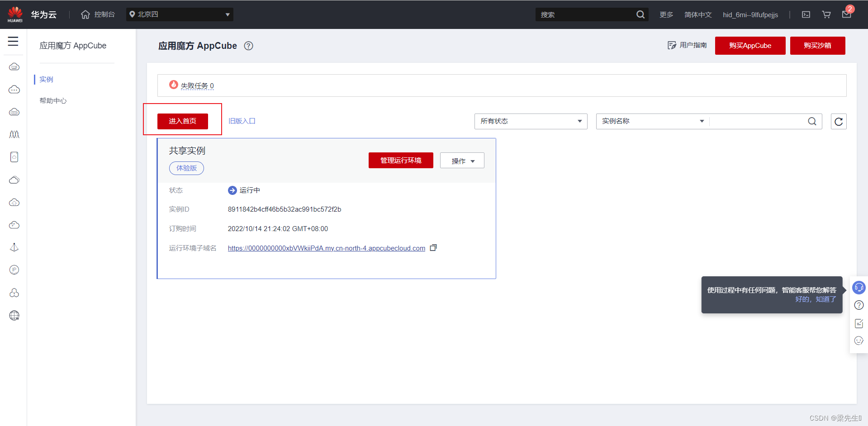Click the IP circle sidebar icon
Viewport: 868px width, 426px height.
[14, 270]
